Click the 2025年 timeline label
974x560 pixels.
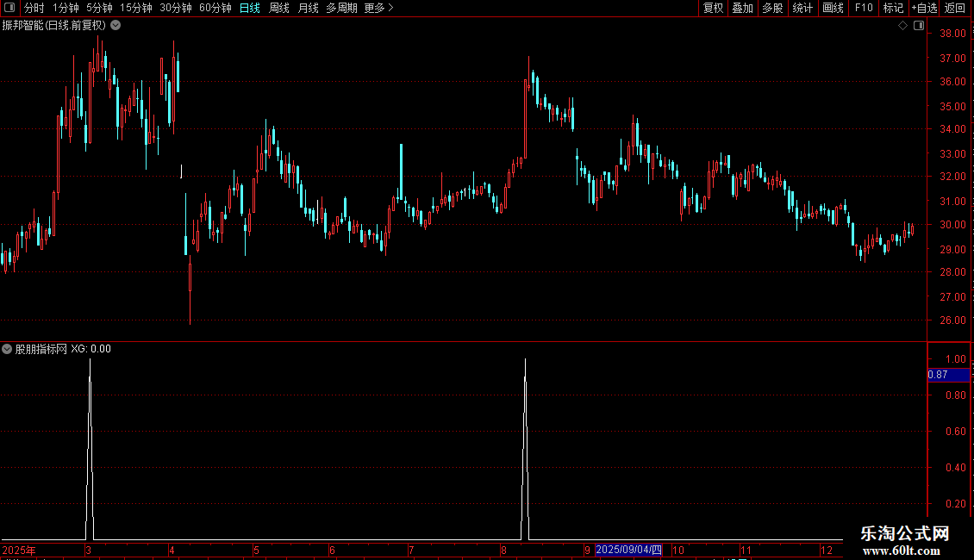pos(19,550)
